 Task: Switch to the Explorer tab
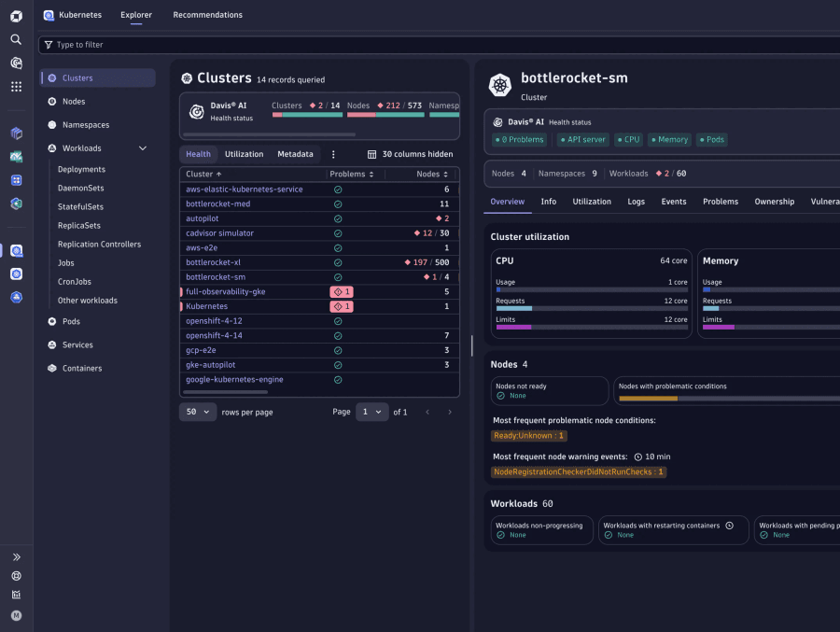click(136, 15)
